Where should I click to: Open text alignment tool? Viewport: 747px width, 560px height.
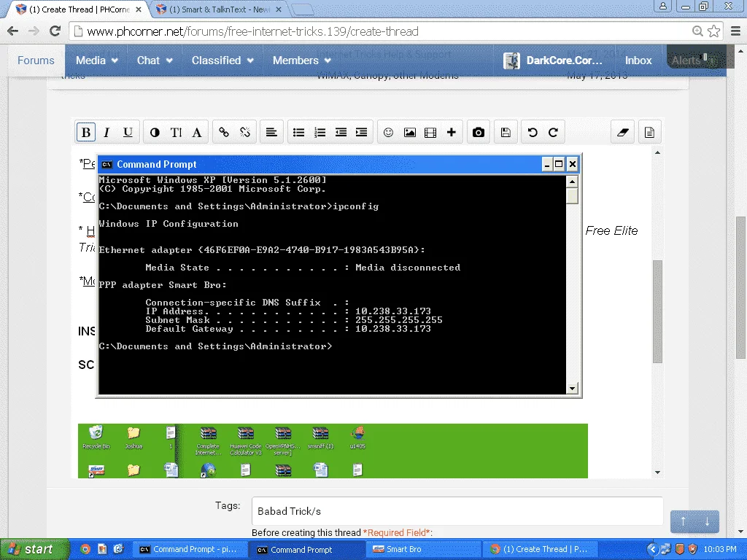pyautogui.click(x=271, y=133)
